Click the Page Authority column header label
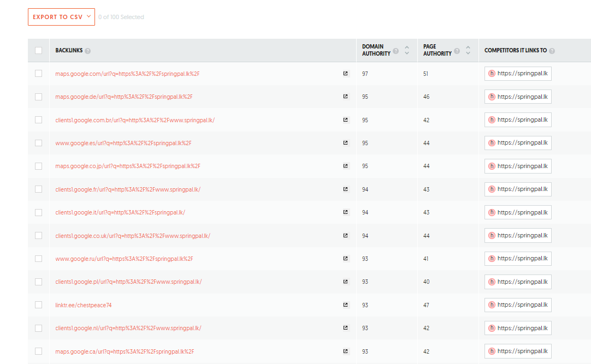The width and height of the screenshot is (591, 364). click(x=437, y=50)
